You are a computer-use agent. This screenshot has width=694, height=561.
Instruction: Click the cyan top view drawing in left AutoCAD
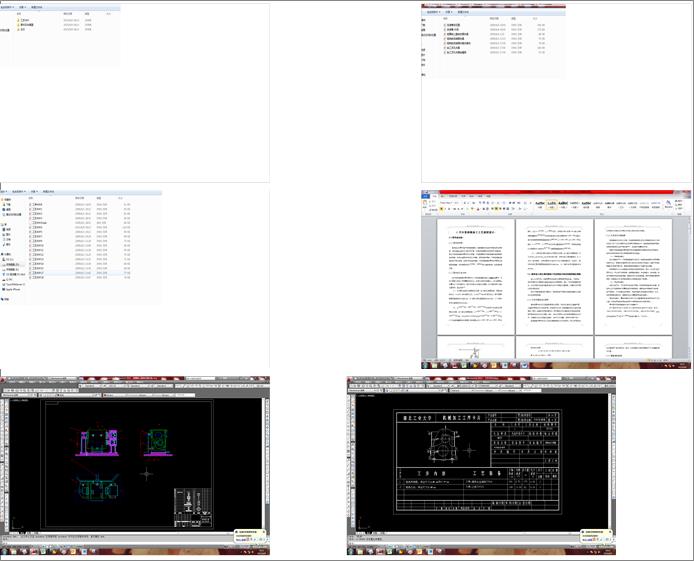[96, 488]
